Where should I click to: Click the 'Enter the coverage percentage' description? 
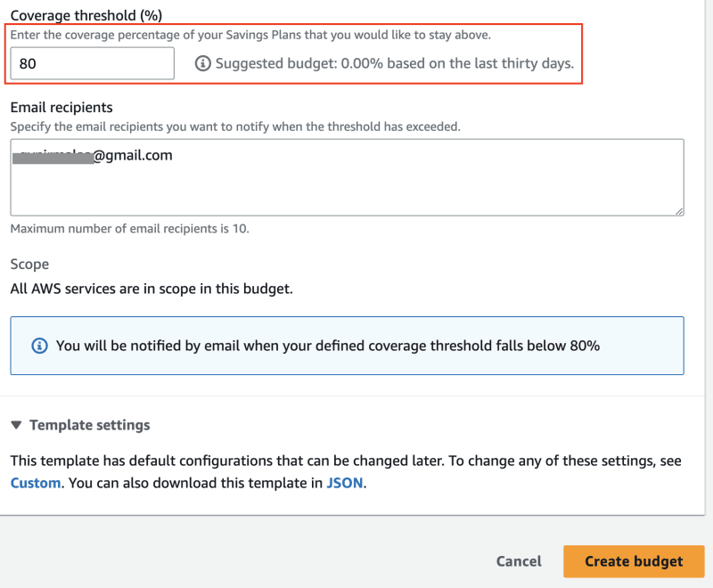pos(250,35)
